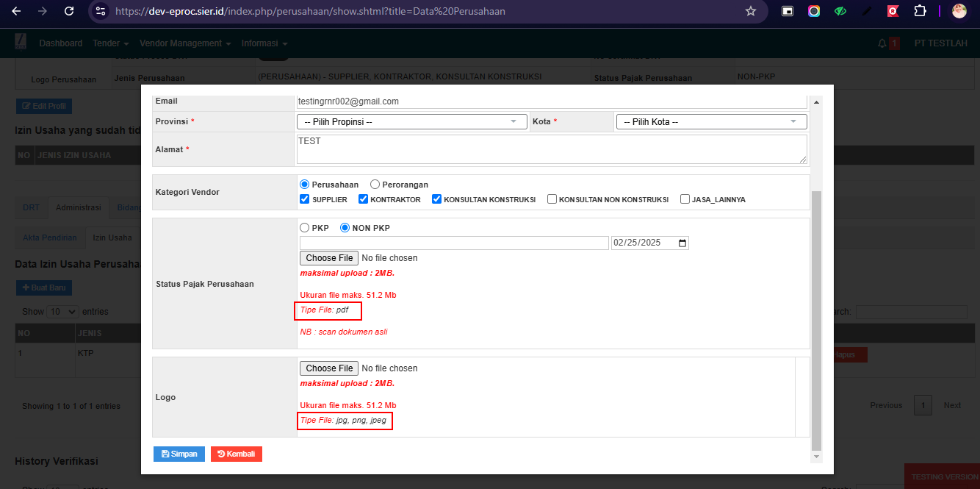Open the Tender menu in navbar
This screenshot has height=489, width=980.
click(110, 43)
